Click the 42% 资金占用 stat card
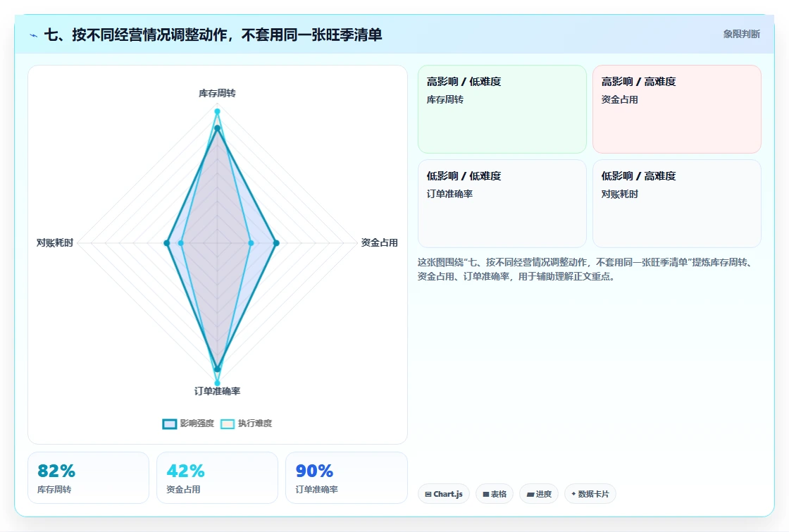The height and width of the screenshot is (532, 789). (x=217, y=478)
